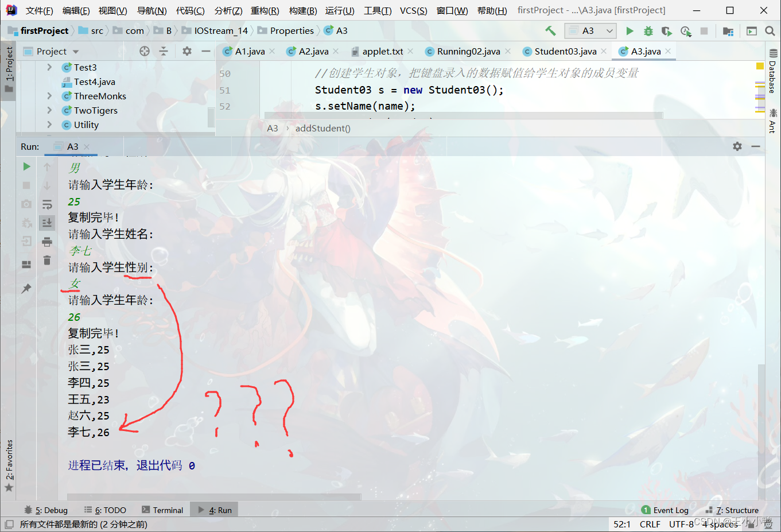
Task: Open the 重构(R) menu
Action: click(265, 10)
